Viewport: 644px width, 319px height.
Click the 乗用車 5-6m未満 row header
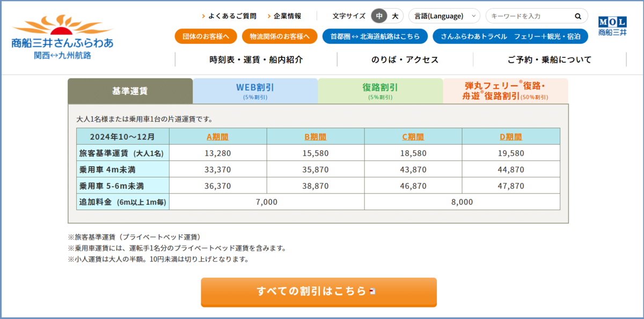pyautogui.click(x=123, y=186)
